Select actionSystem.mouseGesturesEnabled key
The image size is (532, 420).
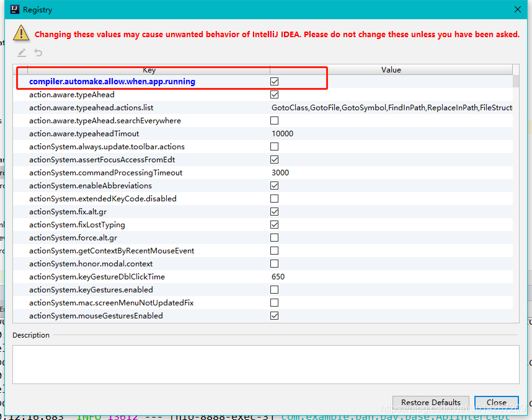(x=95, y=315)
